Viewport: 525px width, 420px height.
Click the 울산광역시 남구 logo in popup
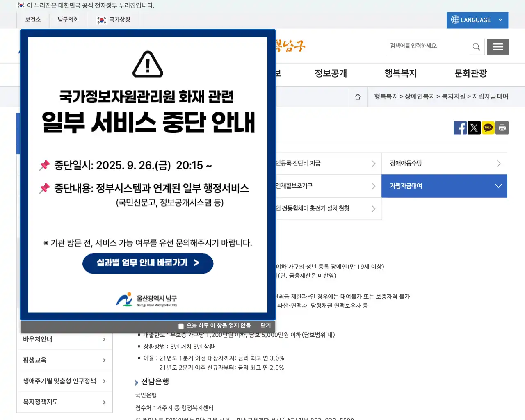[x=146, y=300]
